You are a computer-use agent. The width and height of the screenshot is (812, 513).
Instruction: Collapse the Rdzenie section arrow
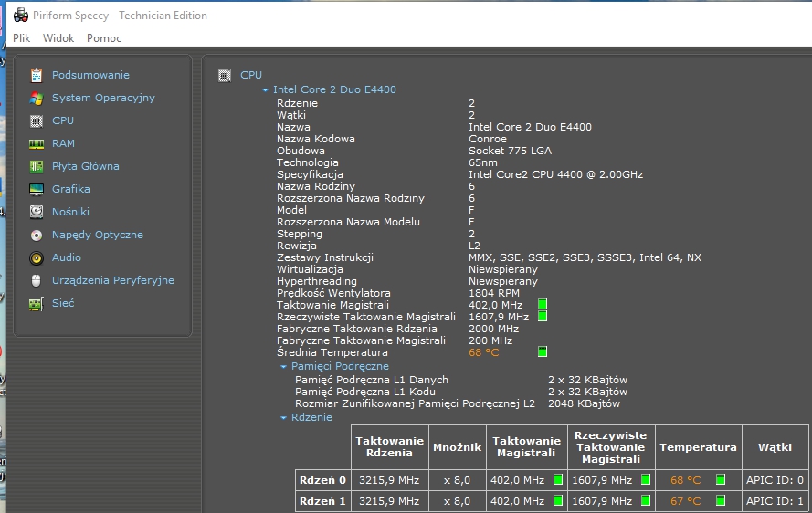click(283, 418)
